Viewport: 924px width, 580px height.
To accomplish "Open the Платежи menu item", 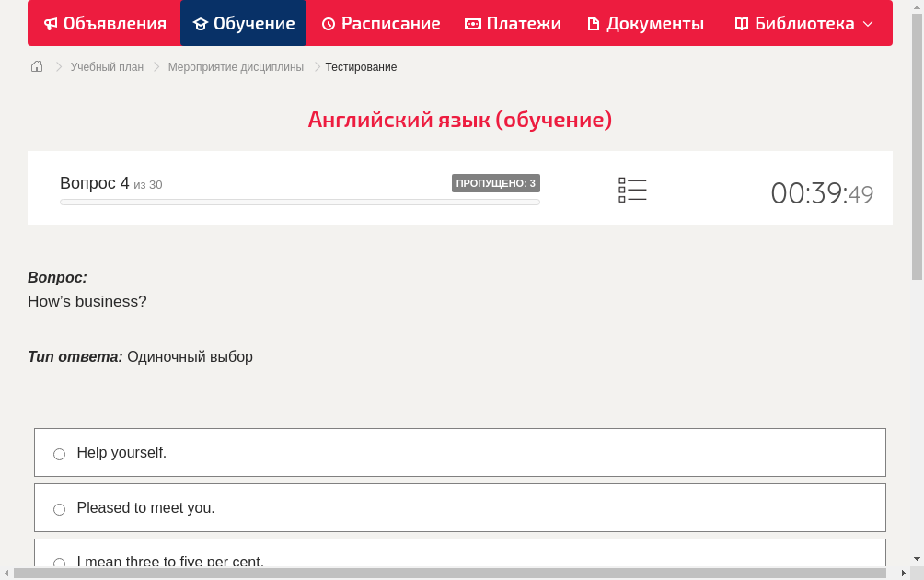I will pos(523,24).
